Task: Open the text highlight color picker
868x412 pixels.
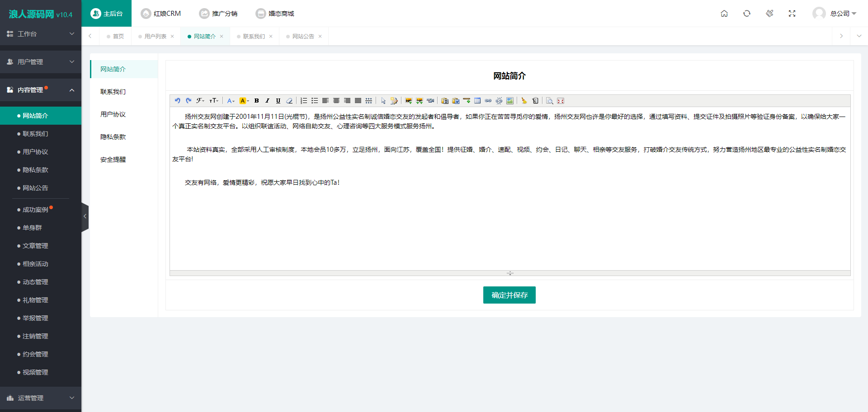Action: pos(244,101)
